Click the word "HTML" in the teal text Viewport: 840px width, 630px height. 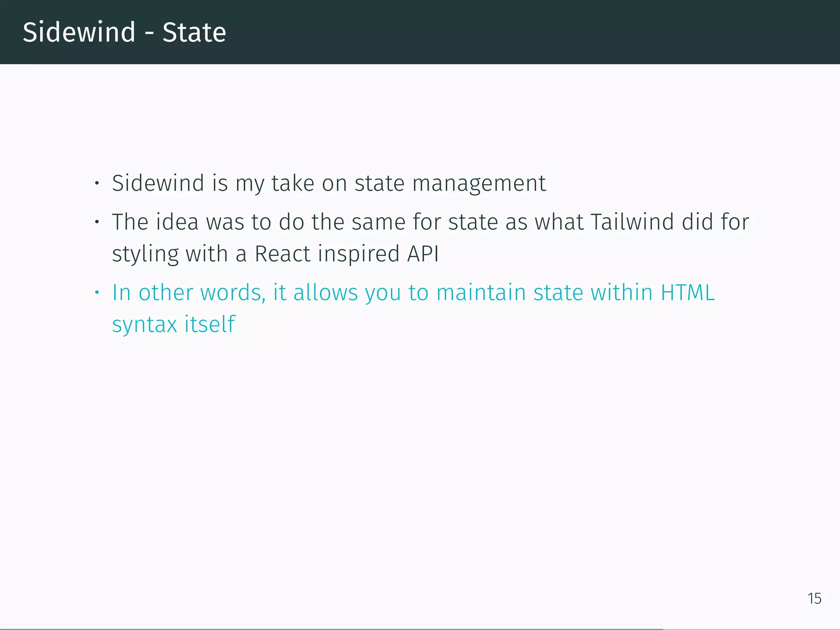(x=687, y=293)
